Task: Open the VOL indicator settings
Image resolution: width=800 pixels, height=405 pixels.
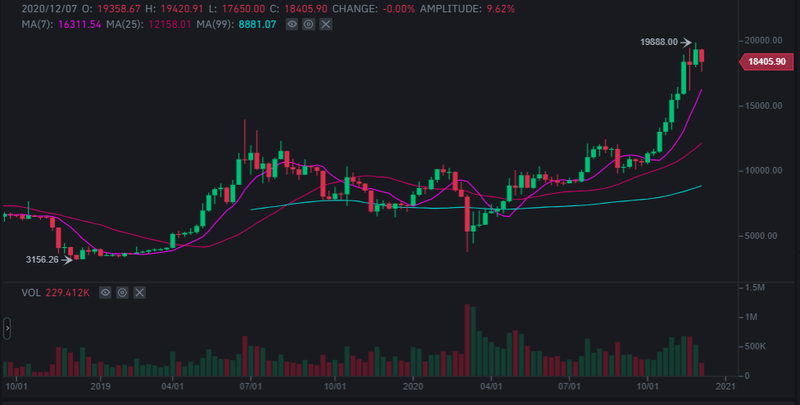Action: click(122, 293)
